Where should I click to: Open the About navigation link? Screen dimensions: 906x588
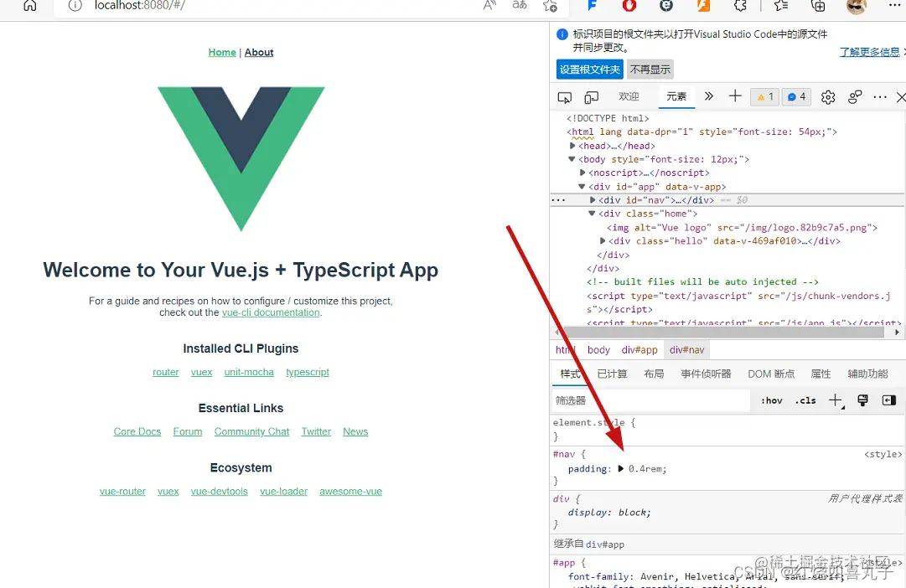coord(259,52)
